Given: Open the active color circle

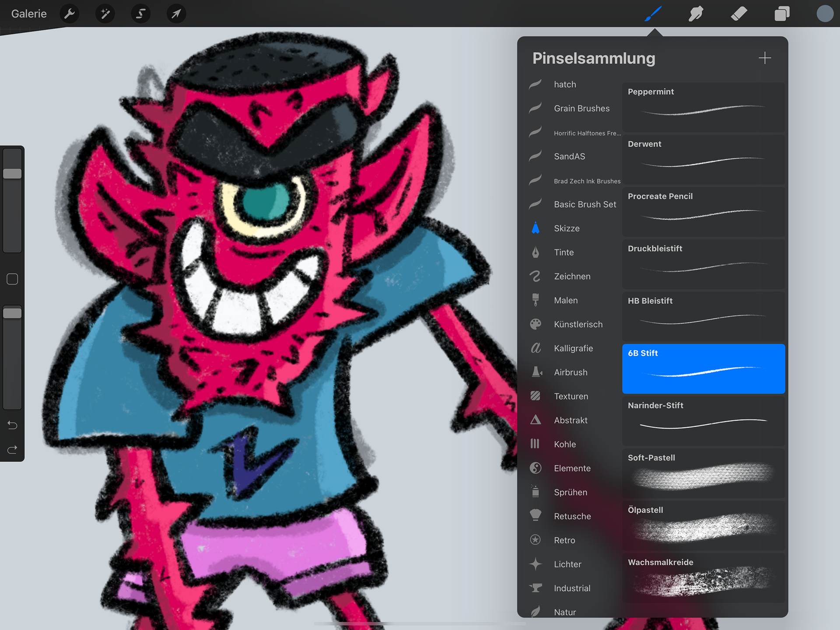Looking at the screenshot, I should coord(825,14).
